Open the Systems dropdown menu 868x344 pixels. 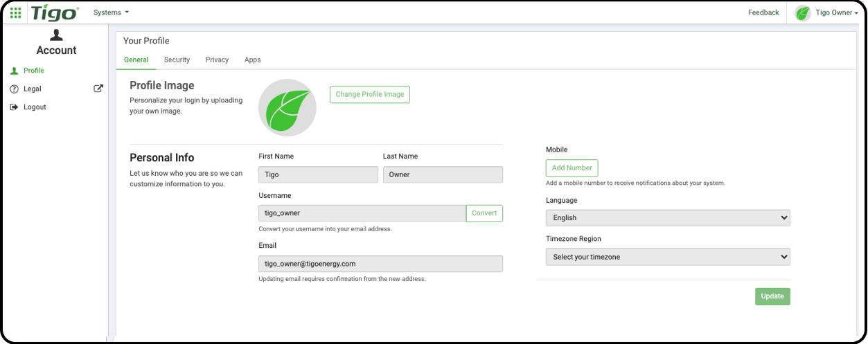pyautogui.click(x=111, y=12)
